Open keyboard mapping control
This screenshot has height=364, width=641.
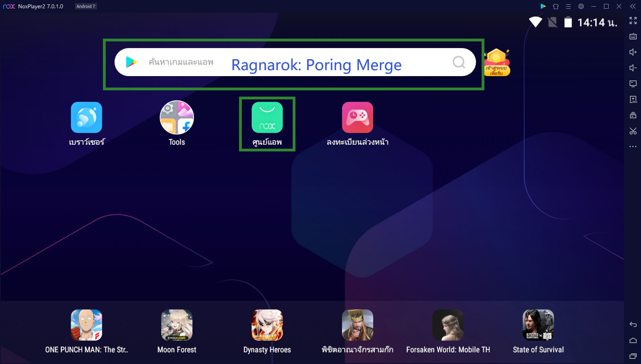click(x=633, y=36)
